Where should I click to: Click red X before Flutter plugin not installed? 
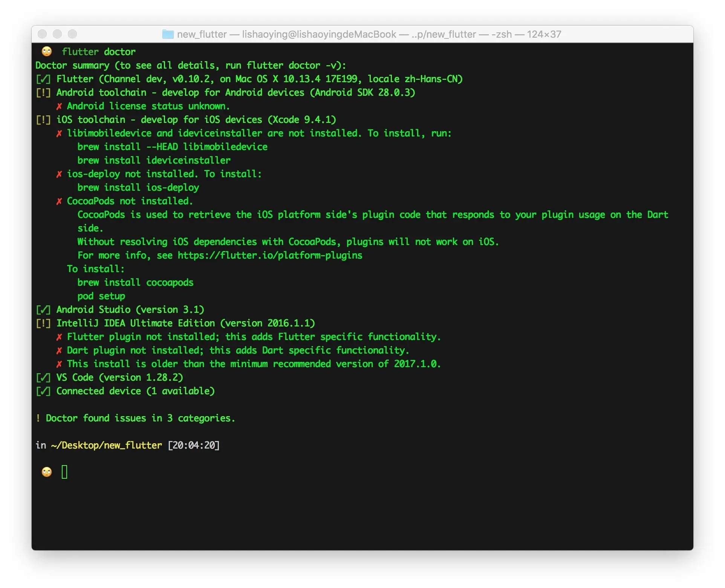pos(59,337)
